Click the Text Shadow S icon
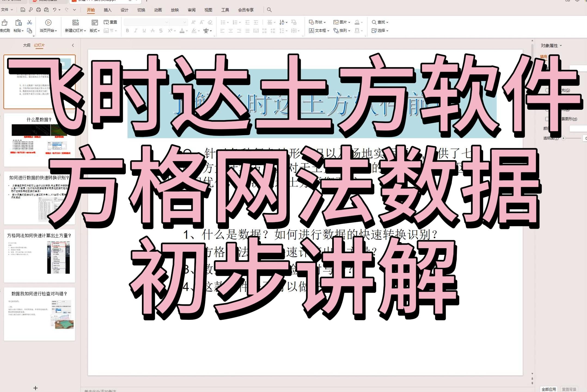This screenshot has height=392, width=587. tap(161, 30)
